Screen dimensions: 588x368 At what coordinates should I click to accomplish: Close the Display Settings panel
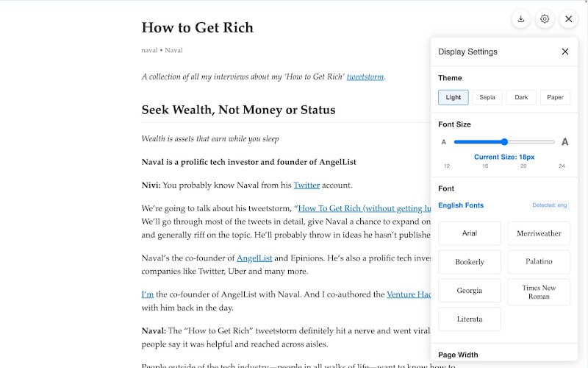click(x=564, y=52)
